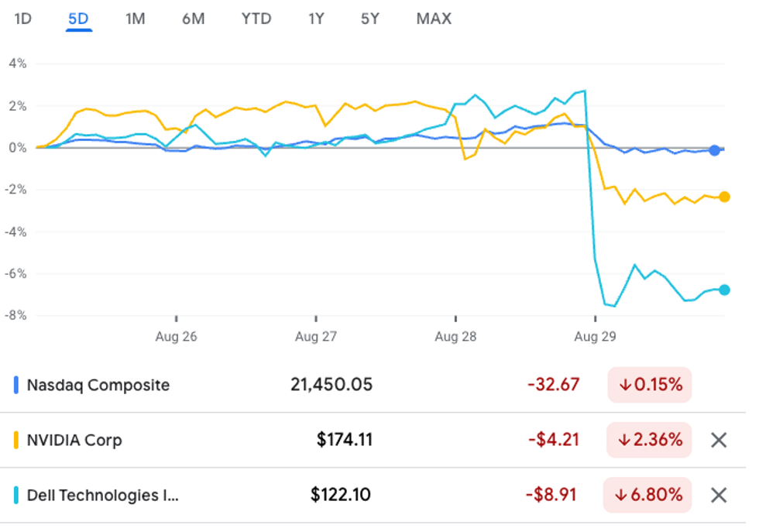Viewport: 759px width, 532px height.
Task: Click Dell cyan endpoint dot on chart
Action: click(x=724, y=290)
